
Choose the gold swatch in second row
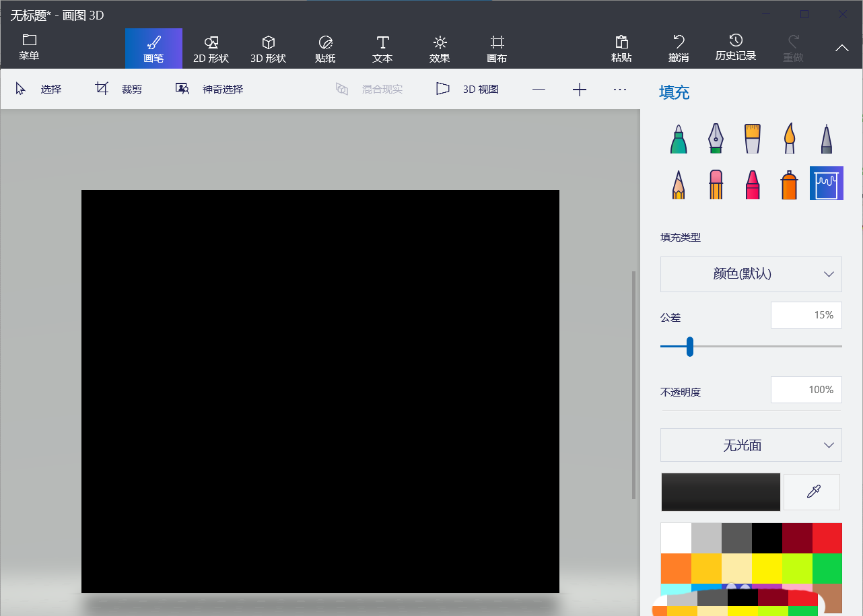(x=706, y=568)
